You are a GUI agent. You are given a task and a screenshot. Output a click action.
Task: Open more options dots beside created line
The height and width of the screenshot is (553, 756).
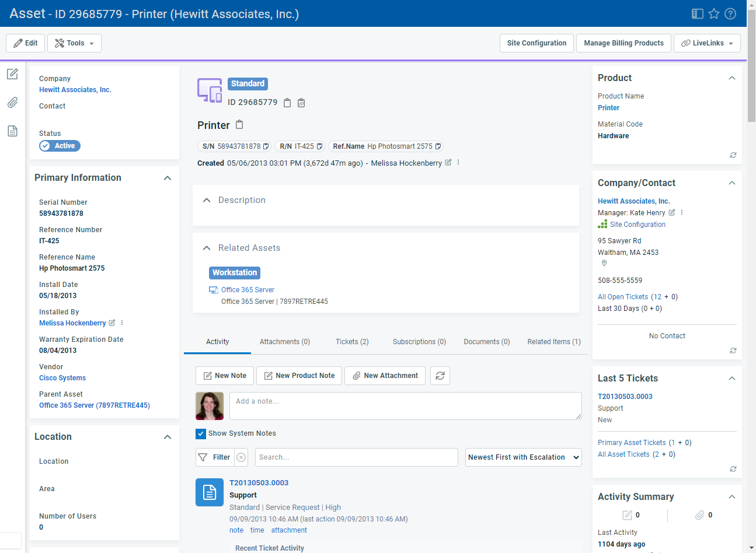point(458,163)
